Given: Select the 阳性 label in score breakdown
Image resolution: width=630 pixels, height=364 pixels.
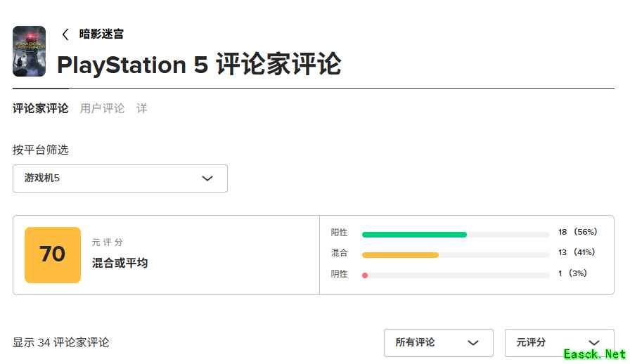Looking at the screenshot, I should [x=339, y=233].
